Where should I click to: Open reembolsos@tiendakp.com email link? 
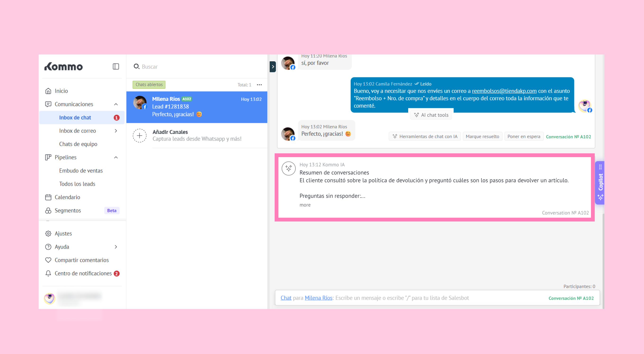click(x=504, y=91)
